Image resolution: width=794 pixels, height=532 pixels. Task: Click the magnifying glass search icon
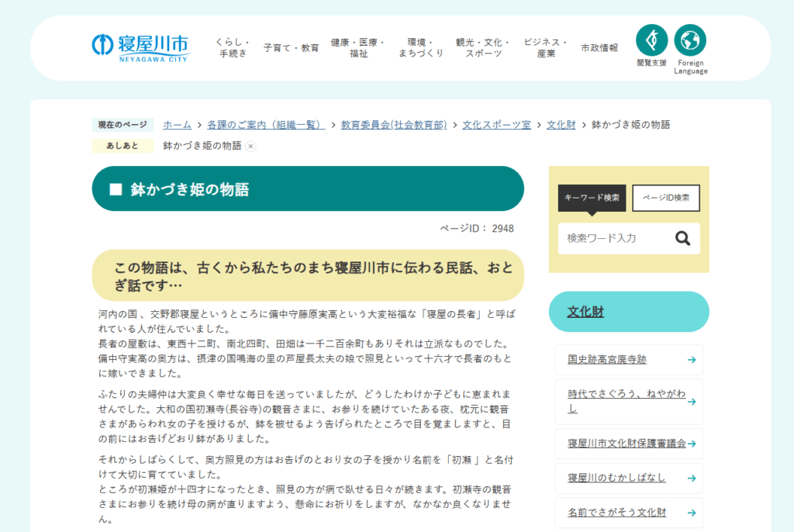click(x=682, y=239)
